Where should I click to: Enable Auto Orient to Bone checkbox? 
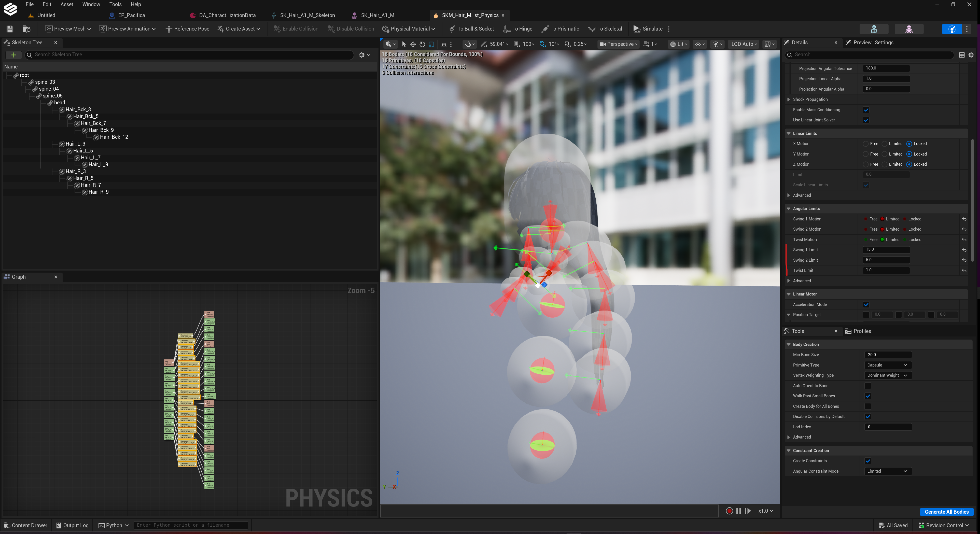point(868,386)
